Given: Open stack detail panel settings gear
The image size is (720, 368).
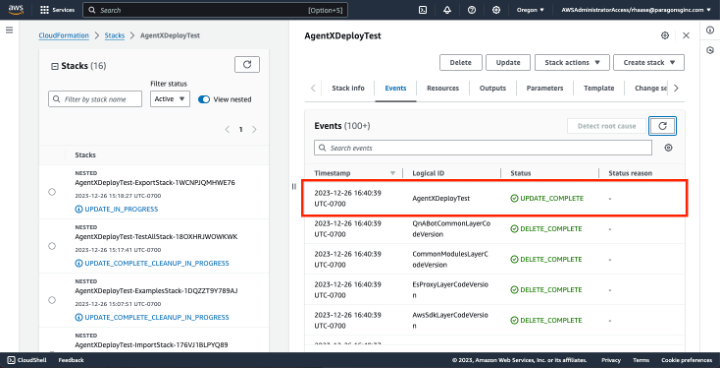Looking at the screenshot, I should pyautogui.click(x=665, y=35).
